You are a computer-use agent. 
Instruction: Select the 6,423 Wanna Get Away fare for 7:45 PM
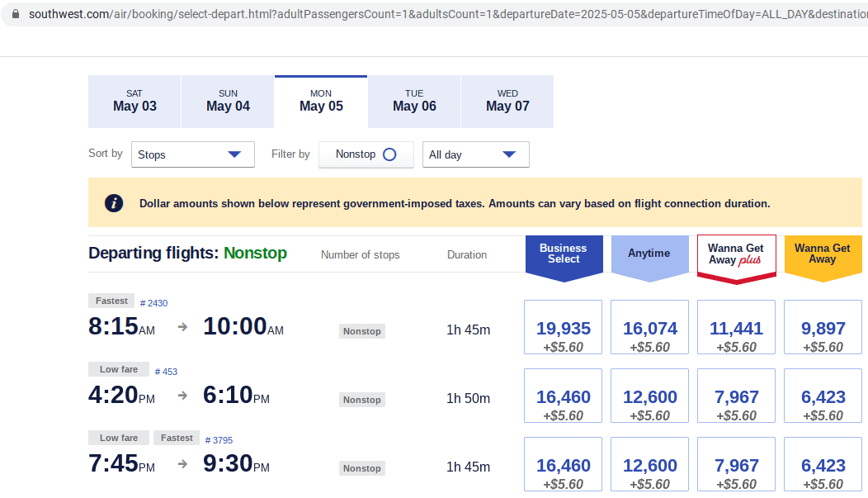823,464
